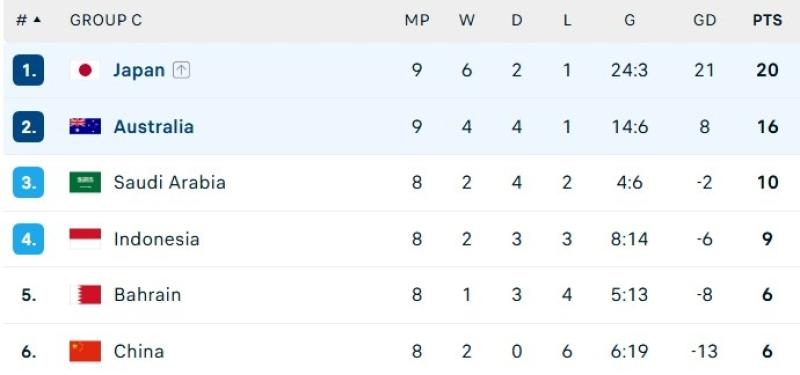Click the Bahrain flag icon

(85, 295)
